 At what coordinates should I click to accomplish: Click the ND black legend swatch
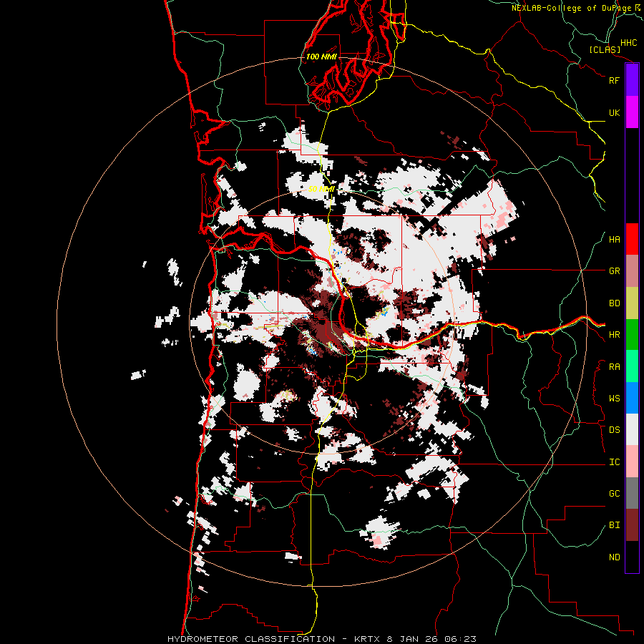coord(632,557)
